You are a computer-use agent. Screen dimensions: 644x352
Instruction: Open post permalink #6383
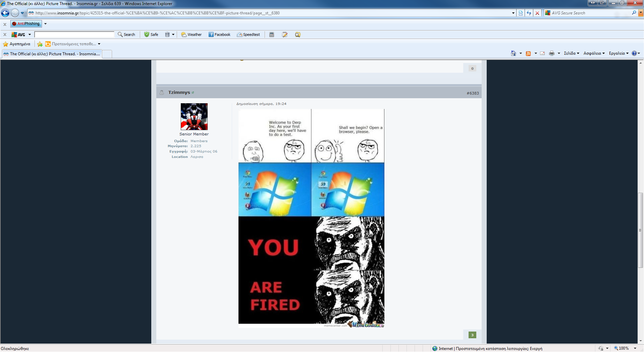click(473, 93)
